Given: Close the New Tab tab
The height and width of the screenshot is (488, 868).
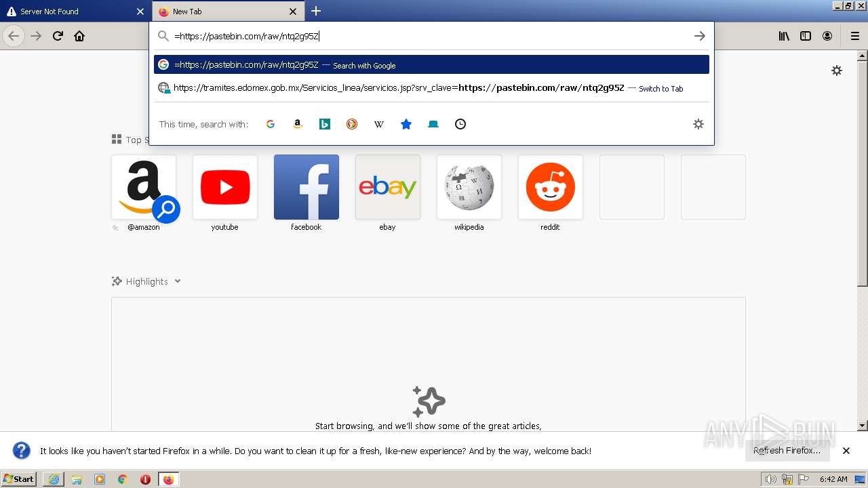Looking at the screenshot, I should click(293, 12).
